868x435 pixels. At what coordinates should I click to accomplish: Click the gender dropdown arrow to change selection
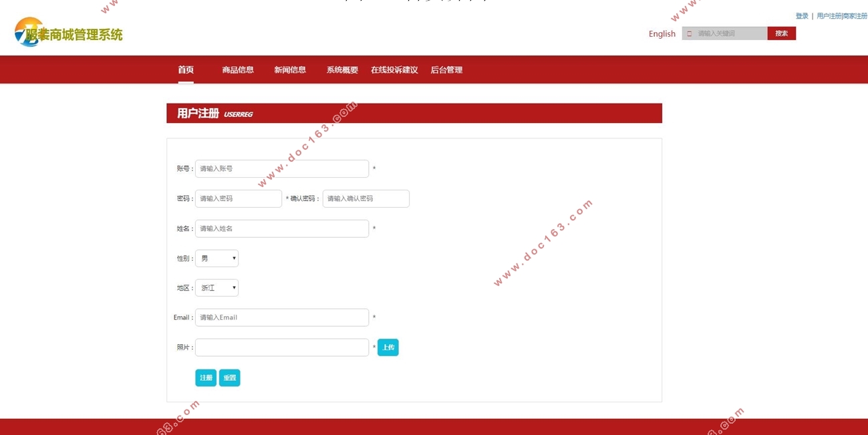[x=234, y=258]
